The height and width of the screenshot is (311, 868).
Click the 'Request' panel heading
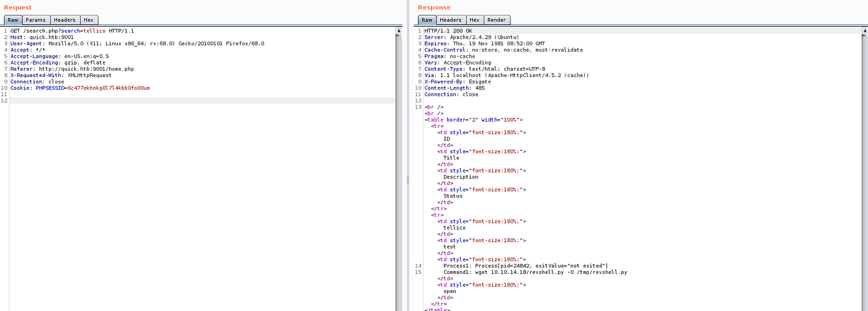point(18,7)
